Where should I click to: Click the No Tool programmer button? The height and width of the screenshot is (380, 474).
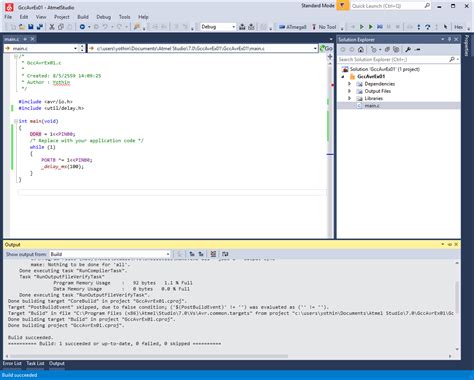tap(324, 27)
